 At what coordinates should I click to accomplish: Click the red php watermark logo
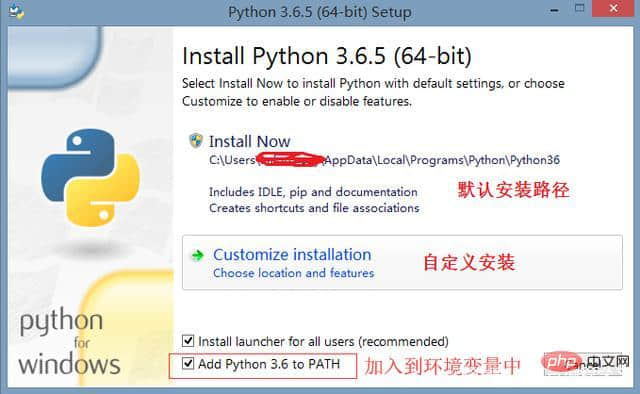[x=561, y=362]
